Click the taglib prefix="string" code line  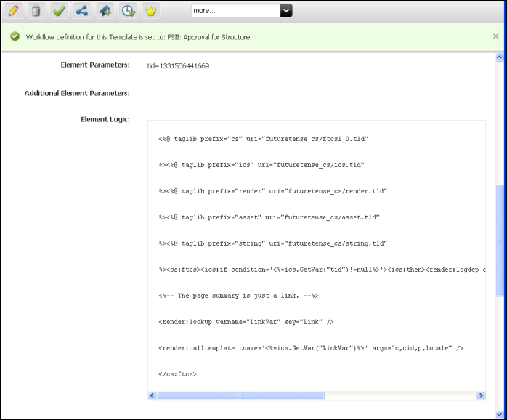[273, 243]
